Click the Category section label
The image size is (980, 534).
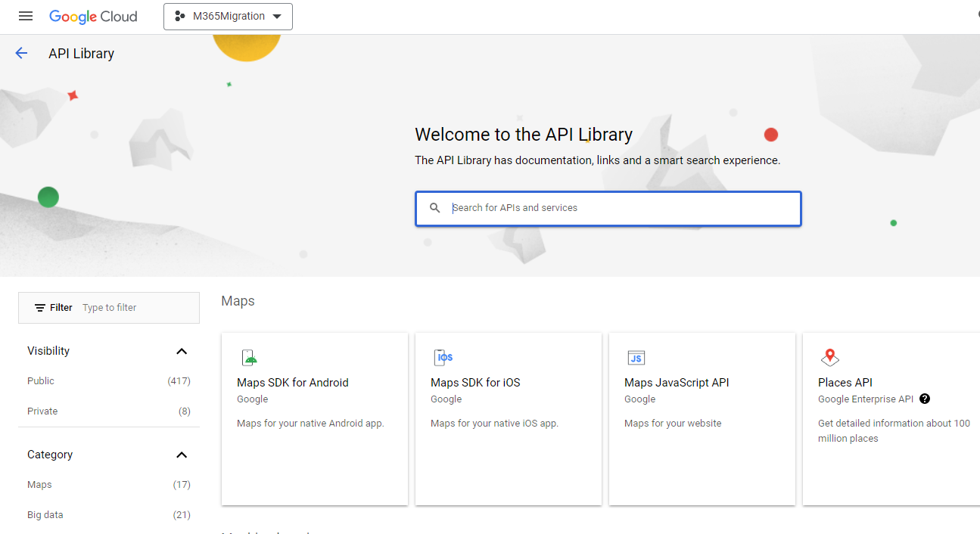50,455
